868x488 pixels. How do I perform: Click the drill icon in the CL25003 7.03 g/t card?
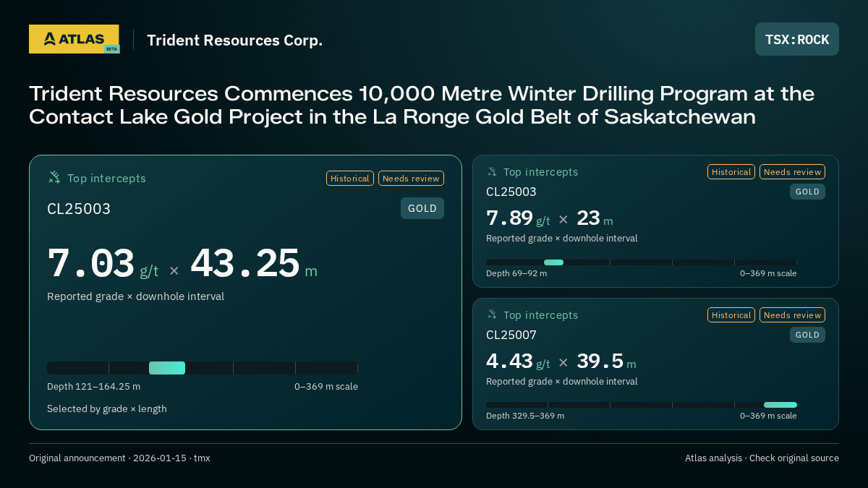point(54,178)
